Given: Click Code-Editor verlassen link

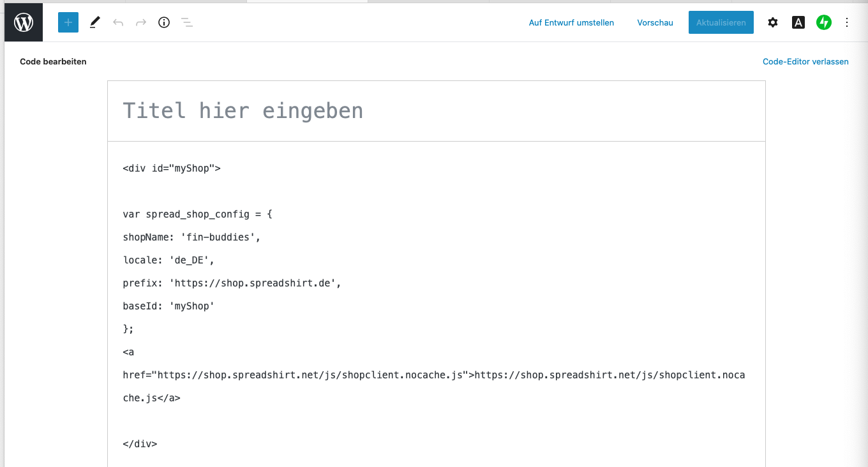Looking at the screenshot, I should coord(805,62).
